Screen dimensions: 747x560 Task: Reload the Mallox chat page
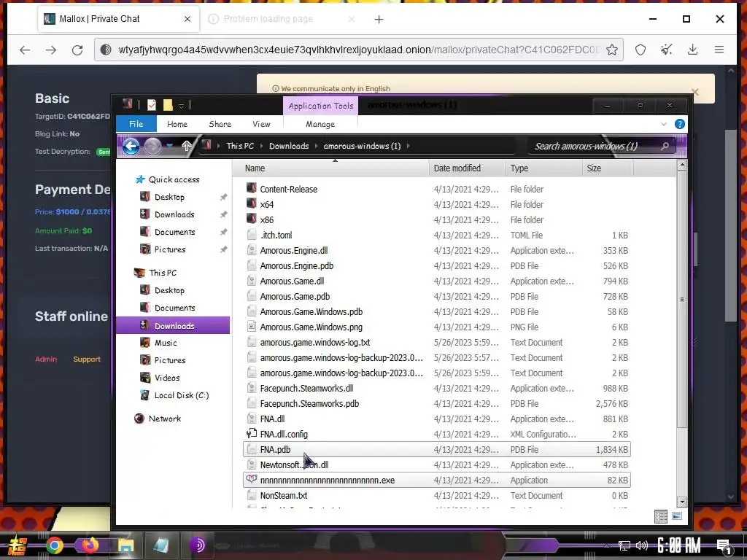77,50
